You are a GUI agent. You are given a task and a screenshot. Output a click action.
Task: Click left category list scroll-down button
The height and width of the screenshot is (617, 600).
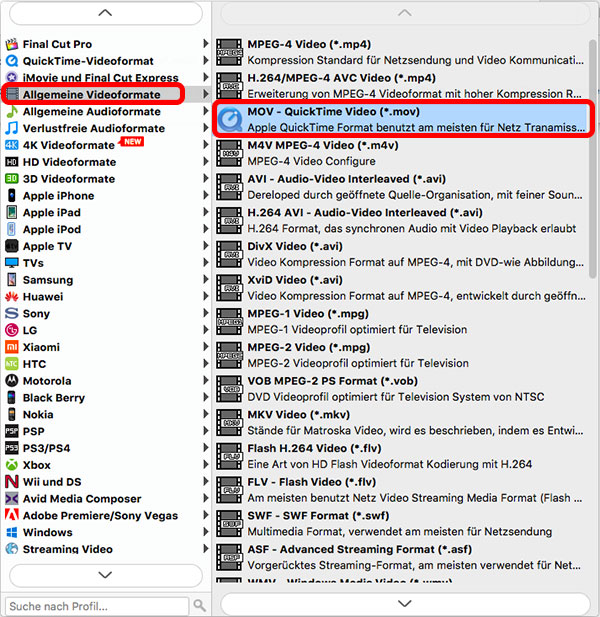pyautogui.click(x=105, y=575)
